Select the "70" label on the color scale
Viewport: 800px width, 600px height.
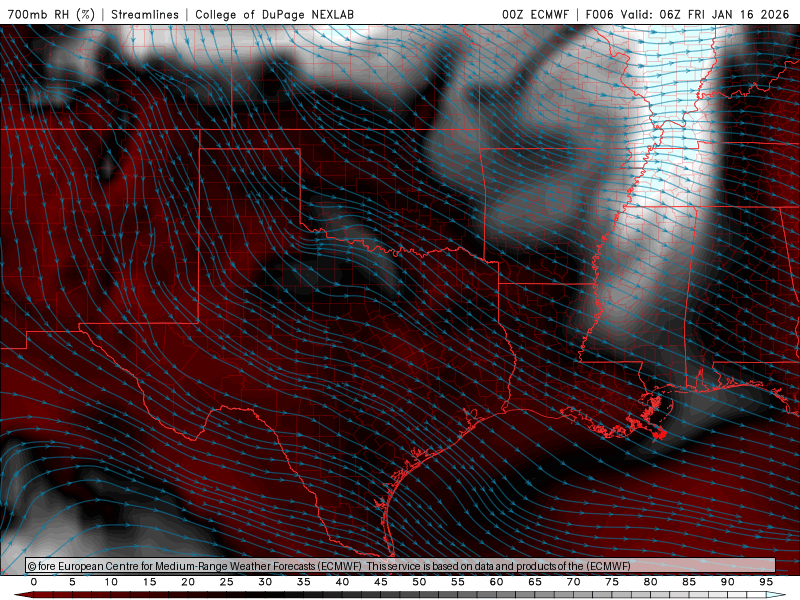point(573,582)
